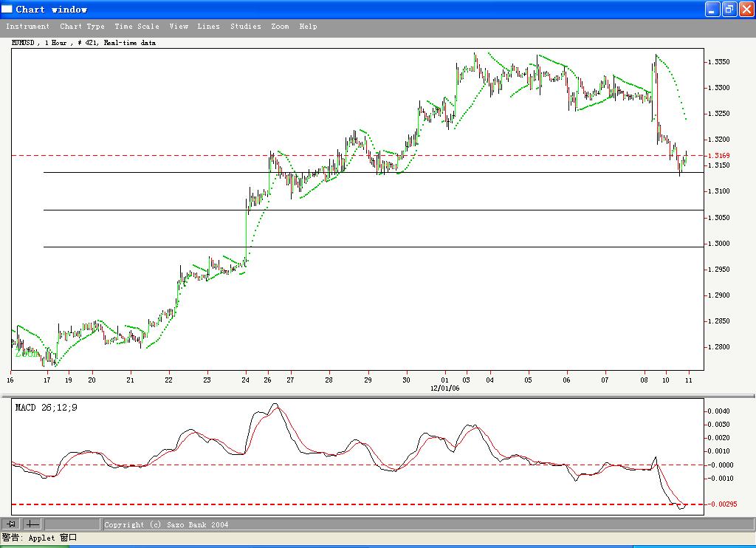The width and height of the screenshot is (756, 548).
Task: Open the Zoom menu
Action: click(x=280, y=26)
